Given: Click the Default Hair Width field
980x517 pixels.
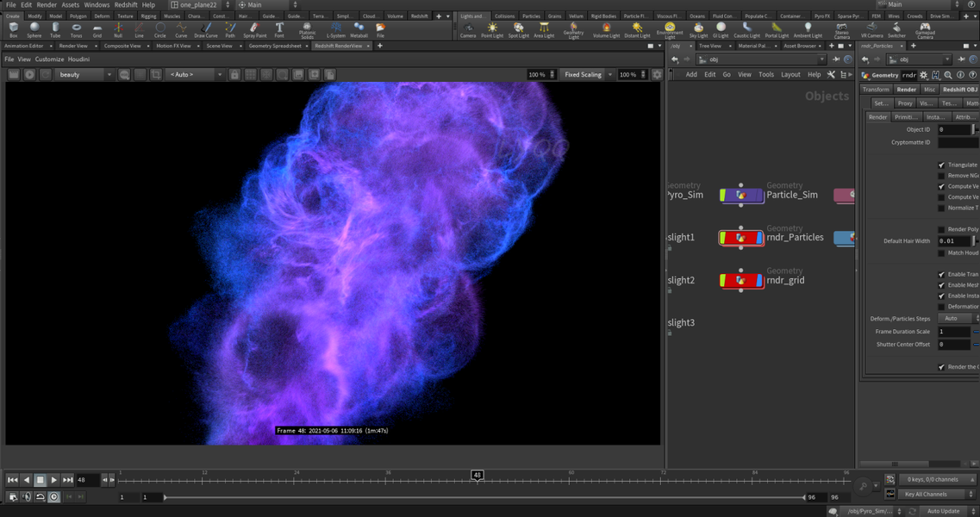Looking at the screenshot, I should pos(954,240).
